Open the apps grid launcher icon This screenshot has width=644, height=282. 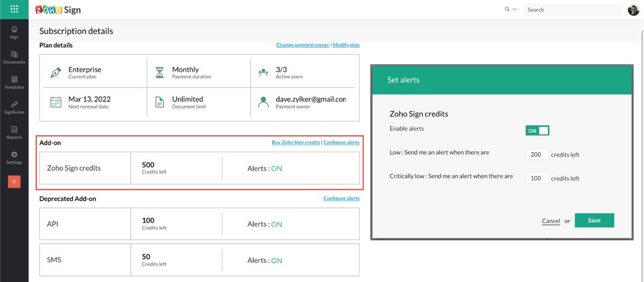point(14,9)
